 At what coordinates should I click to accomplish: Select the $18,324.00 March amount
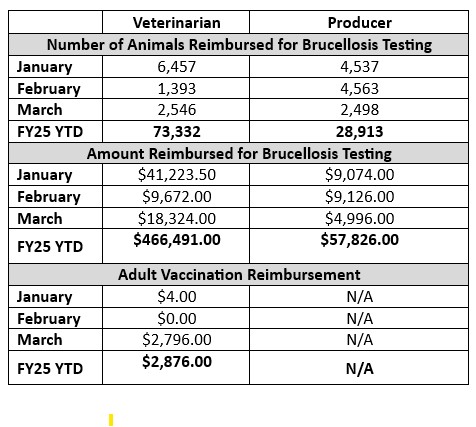click(177, 219)
